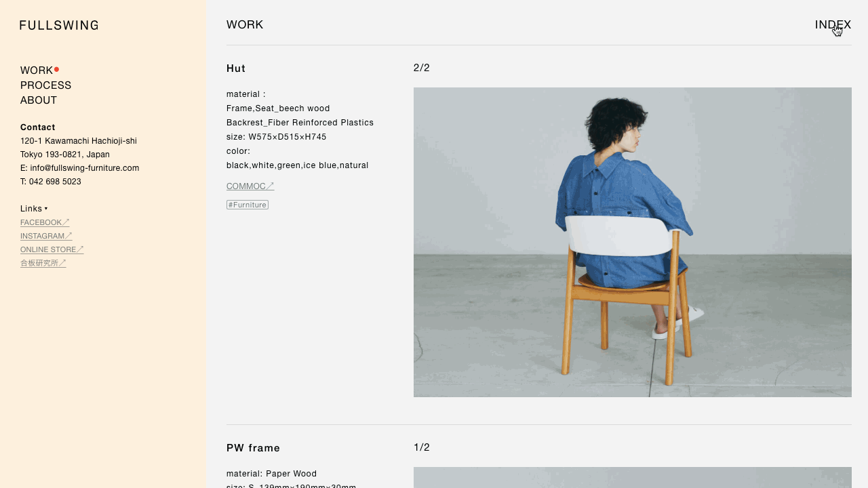Open the FACEBOOK external link
This screenshot has height=488, width=868.
point(45,222)
